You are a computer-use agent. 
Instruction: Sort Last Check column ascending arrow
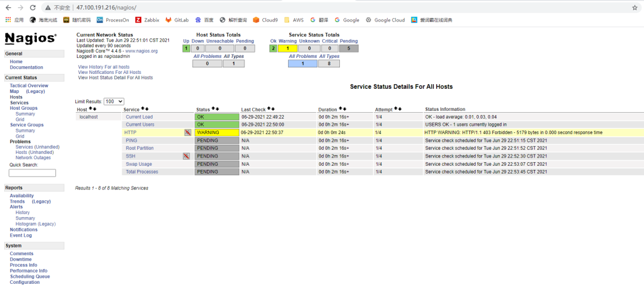point(269,109)
